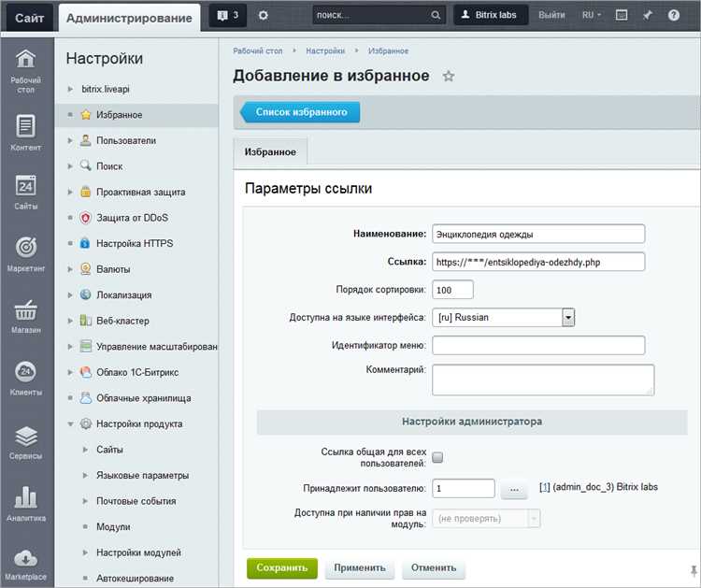Click favorite star next to page title
Screen dimensions: 701x588
(x=449, y=76)
